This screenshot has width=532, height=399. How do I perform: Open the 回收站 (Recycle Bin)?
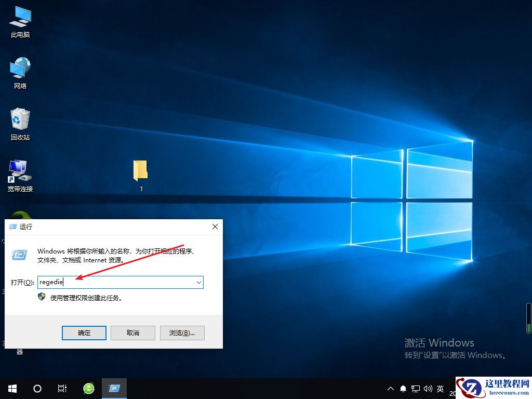point(19,119)
